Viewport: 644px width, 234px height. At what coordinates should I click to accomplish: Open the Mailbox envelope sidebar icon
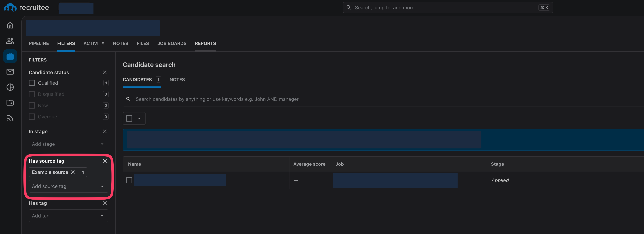tap(10, 72)
